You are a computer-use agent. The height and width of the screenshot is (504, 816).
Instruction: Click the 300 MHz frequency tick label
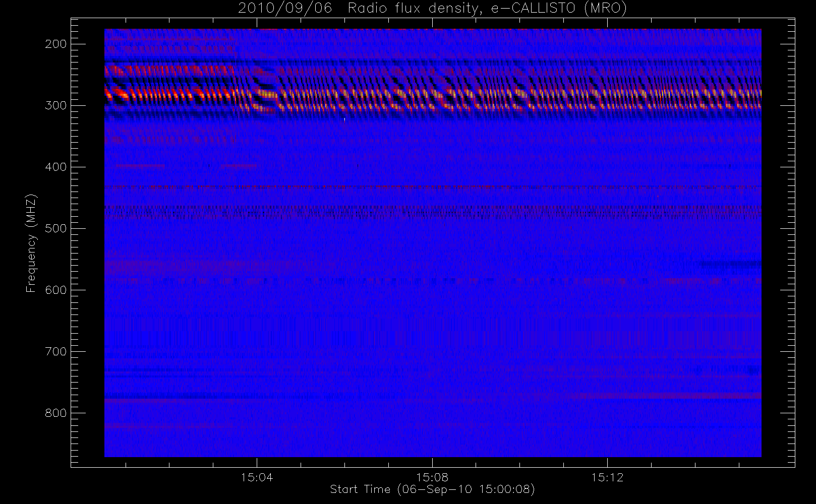point(55,105)
